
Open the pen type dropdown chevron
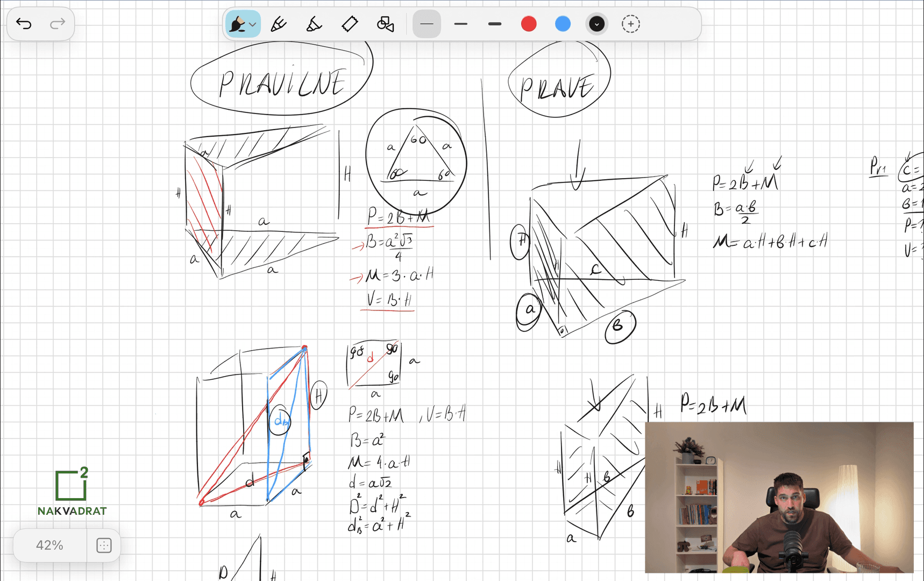(x=253, y=24)
